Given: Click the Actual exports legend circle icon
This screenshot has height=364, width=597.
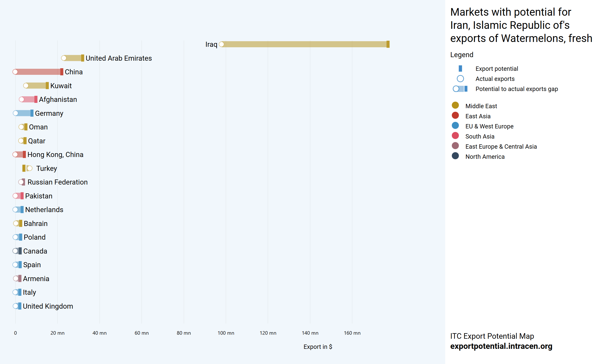Looking at the screenshot, I should tap(460, 79).
